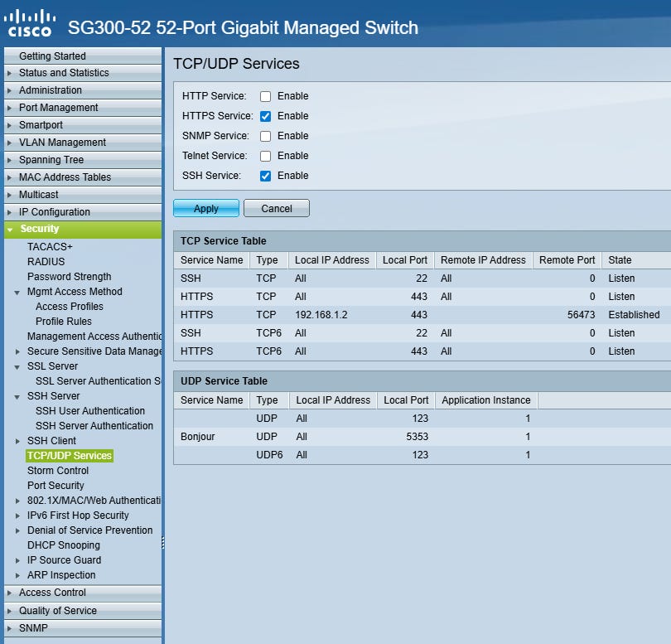Expand Denial of Service Prevention arrow
Viewport: 671px width, 644px height.
(x=17, y=531)
